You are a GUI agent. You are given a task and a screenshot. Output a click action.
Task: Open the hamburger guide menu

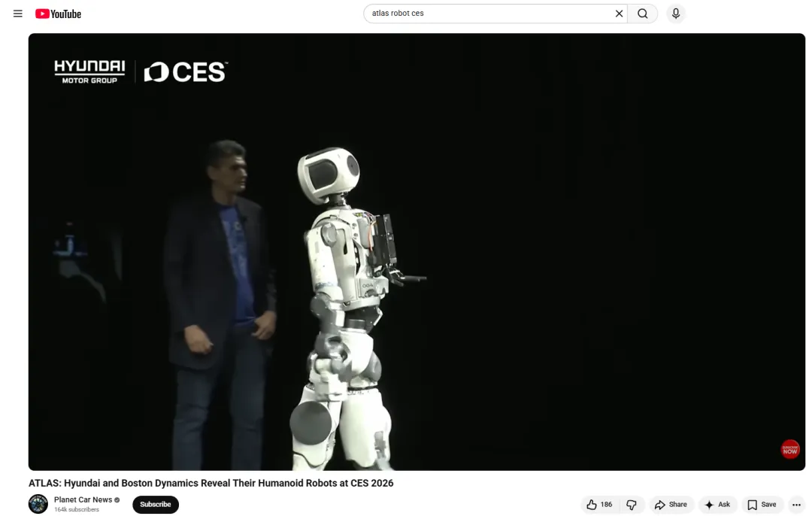click(x=18, y=14)
